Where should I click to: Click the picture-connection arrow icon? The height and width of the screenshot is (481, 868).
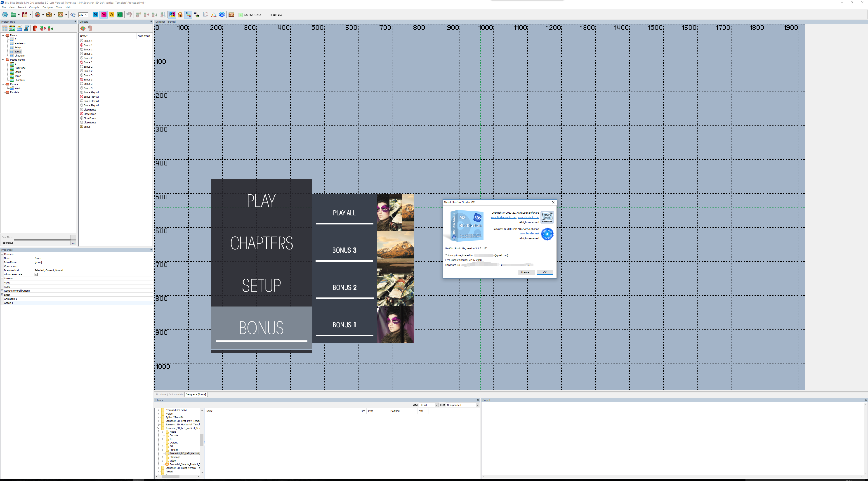coord(196,15)
